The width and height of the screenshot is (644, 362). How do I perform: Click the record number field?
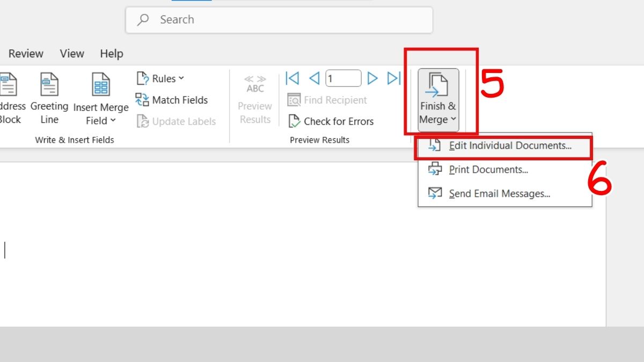[343, 78]
